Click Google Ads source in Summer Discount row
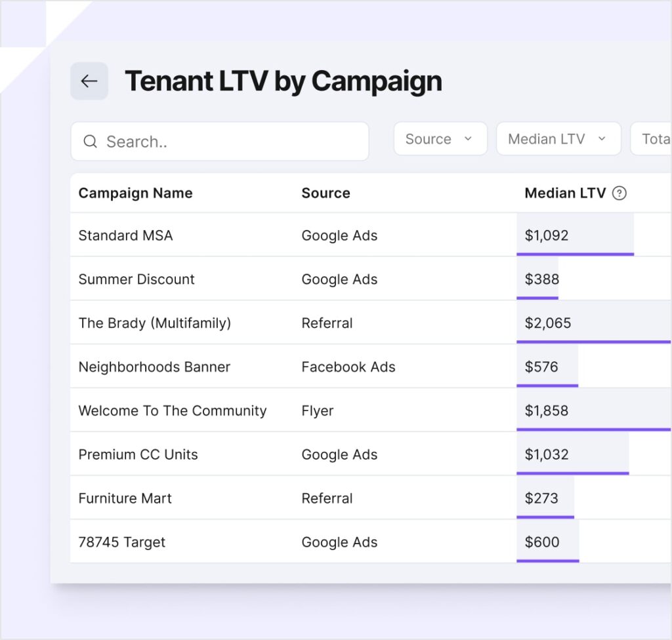This screenshot has height=640, width=672. point(339,279)
